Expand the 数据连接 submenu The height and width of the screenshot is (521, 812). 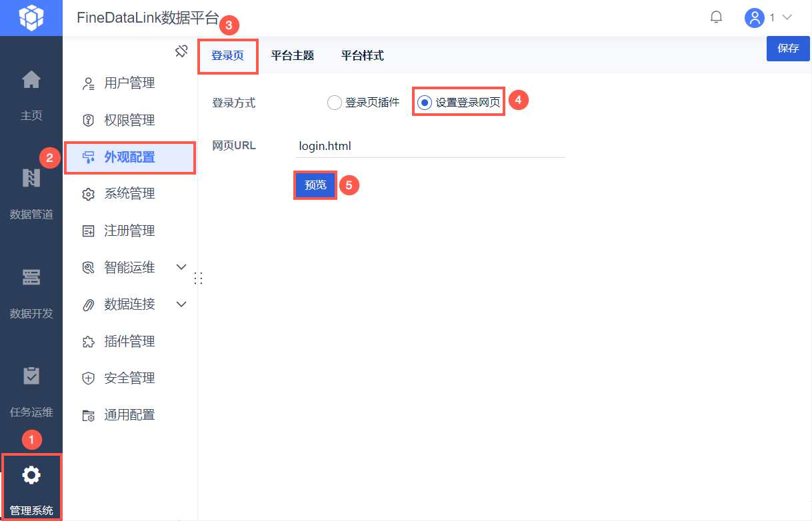pos(181,304)
